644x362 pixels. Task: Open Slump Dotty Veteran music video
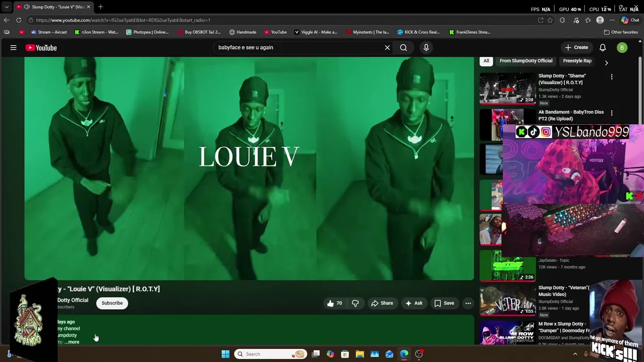pos(563,291)
